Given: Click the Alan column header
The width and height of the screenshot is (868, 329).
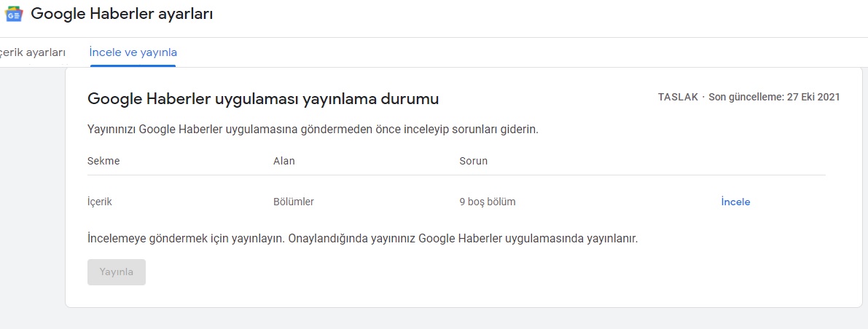Looking at the screenshot, I should point(284,161).
